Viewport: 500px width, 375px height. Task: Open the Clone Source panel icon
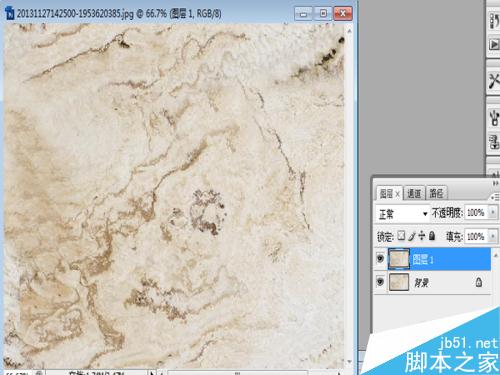(494, 142)
